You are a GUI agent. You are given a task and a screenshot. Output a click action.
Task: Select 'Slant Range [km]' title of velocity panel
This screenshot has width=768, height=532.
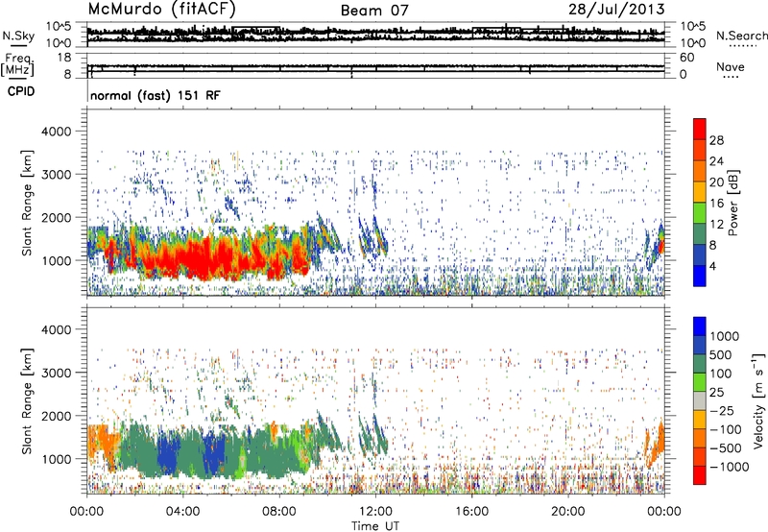pos(27,401)
